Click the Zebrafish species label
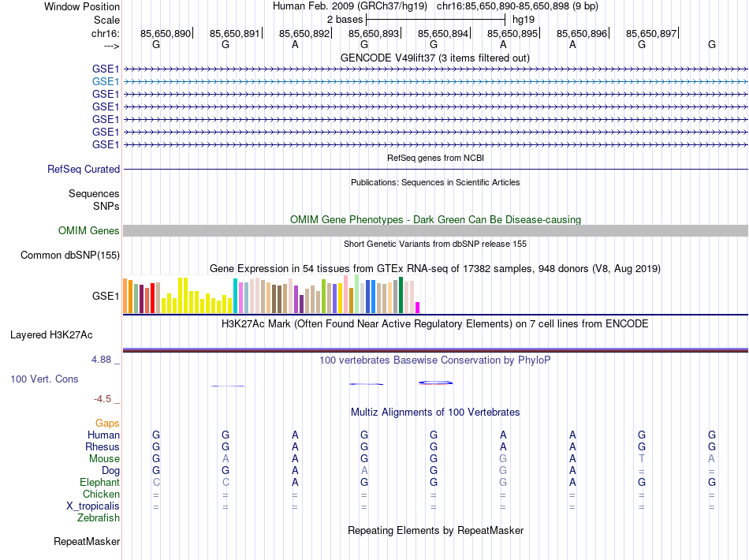The width and height of the screenshot is (749, 560). [99, 517]
